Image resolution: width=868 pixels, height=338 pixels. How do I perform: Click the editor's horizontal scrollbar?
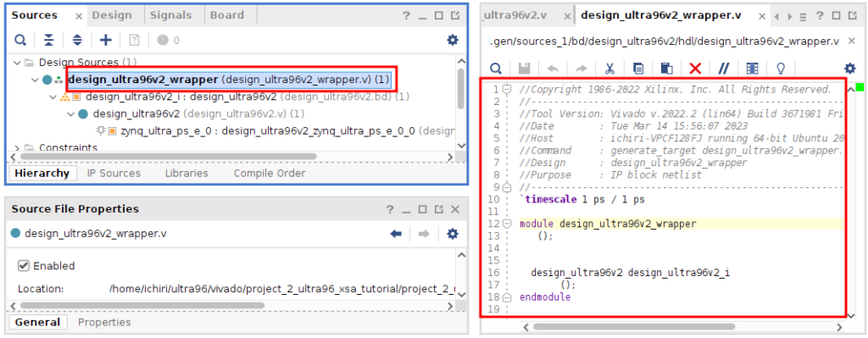click(634, 326)
